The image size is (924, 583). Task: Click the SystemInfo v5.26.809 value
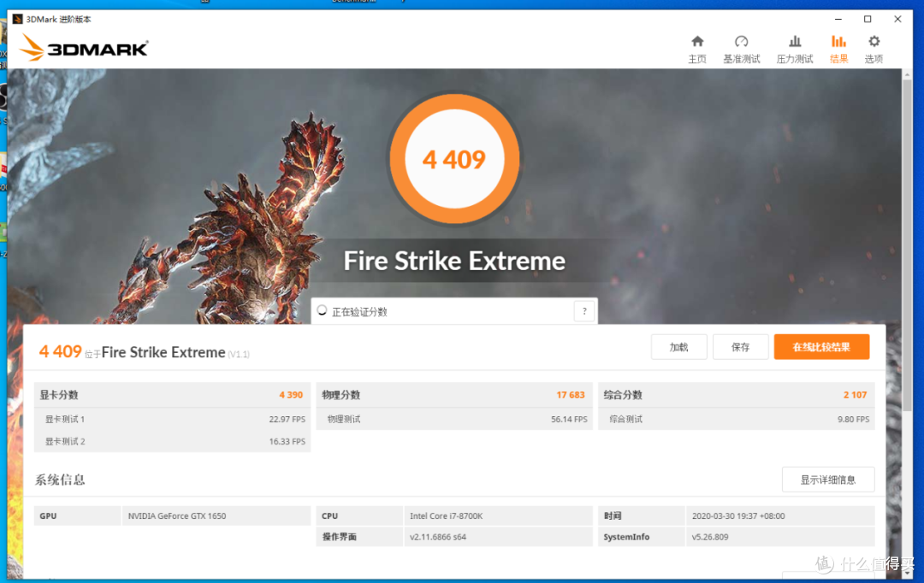710,537
